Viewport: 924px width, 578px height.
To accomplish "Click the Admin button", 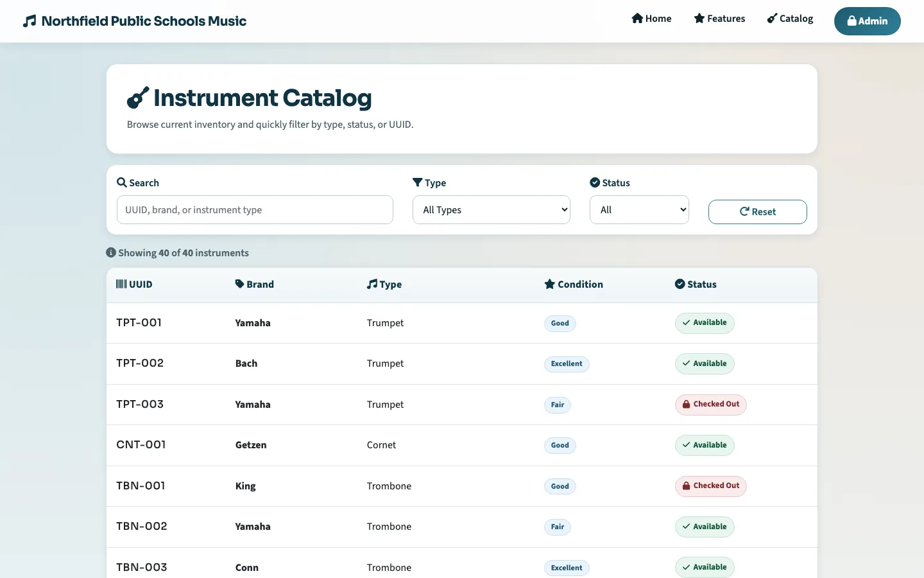I will point(867,21).
